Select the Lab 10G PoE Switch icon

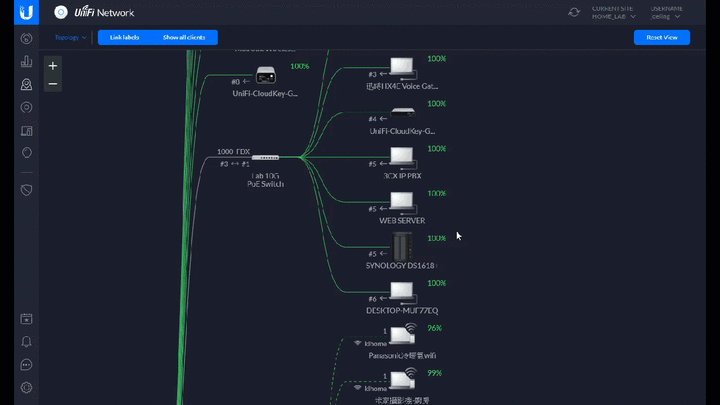pos(265,158)
